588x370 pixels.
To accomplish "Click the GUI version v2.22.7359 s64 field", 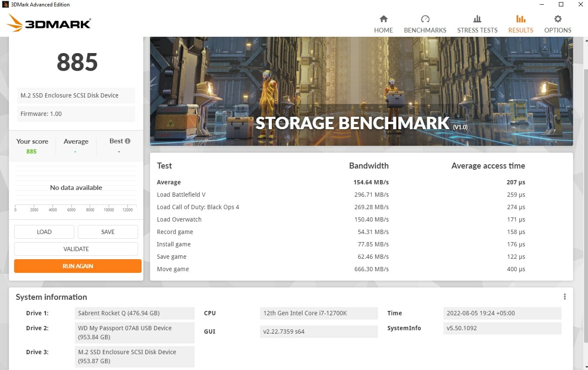I will coord(319,332).
